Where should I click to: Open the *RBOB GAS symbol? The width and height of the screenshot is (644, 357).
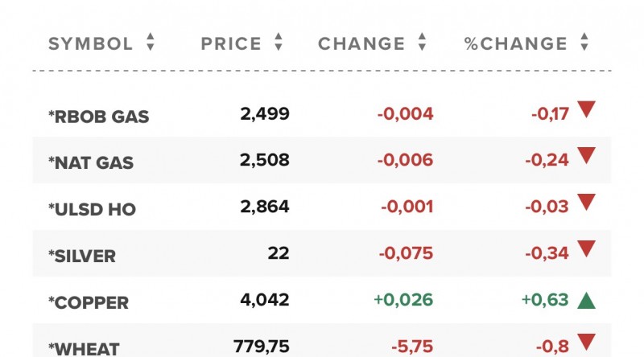click(98, 117)
